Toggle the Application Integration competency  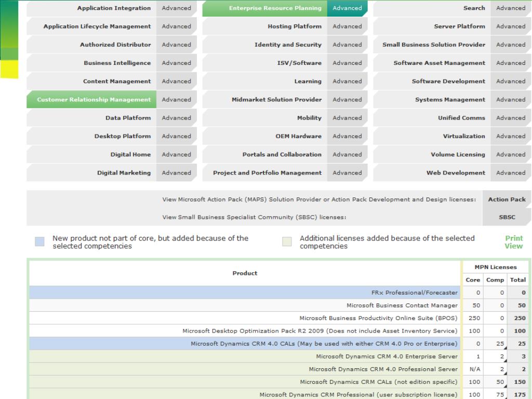[x=91, y=8]
